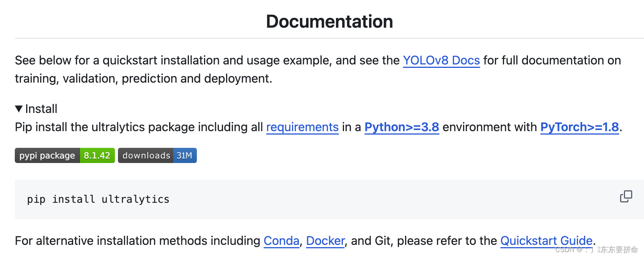This screenshot has width=644, height=257.
Task: Open the Conda installation link
Action: 281,241
